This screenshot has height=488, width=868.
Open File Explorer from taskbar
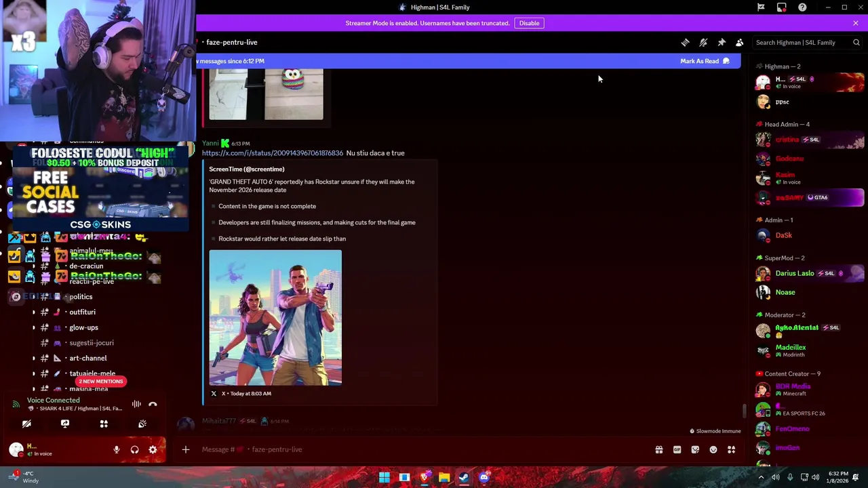[x=444, y=477]
